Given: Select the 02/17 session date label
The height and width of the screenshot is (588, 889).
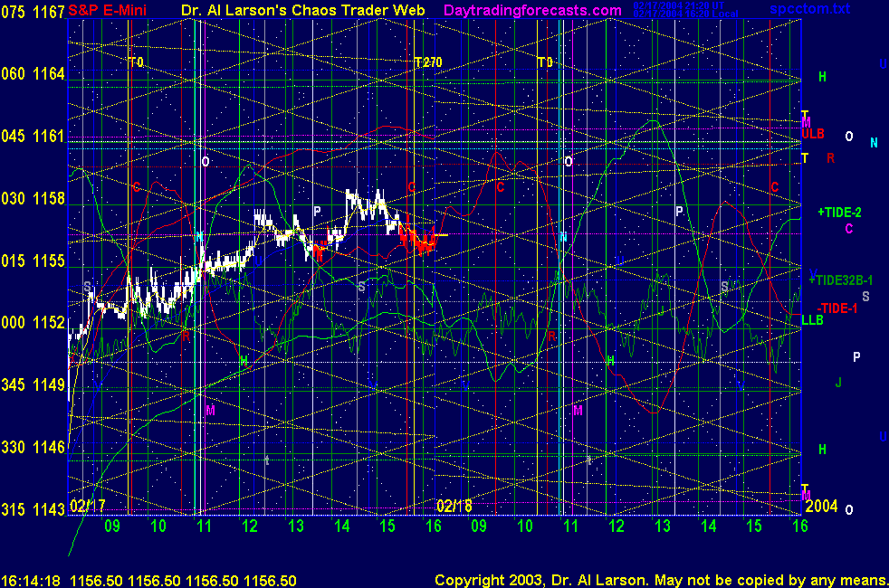Looking at the screenshot, I should coord(87,506).
